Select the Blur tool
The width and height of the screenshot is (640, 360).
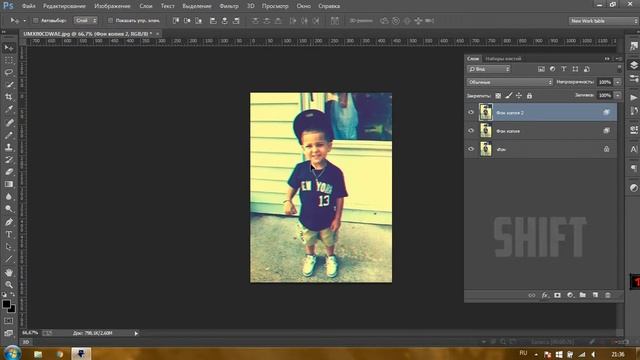(x=9, y=196)
